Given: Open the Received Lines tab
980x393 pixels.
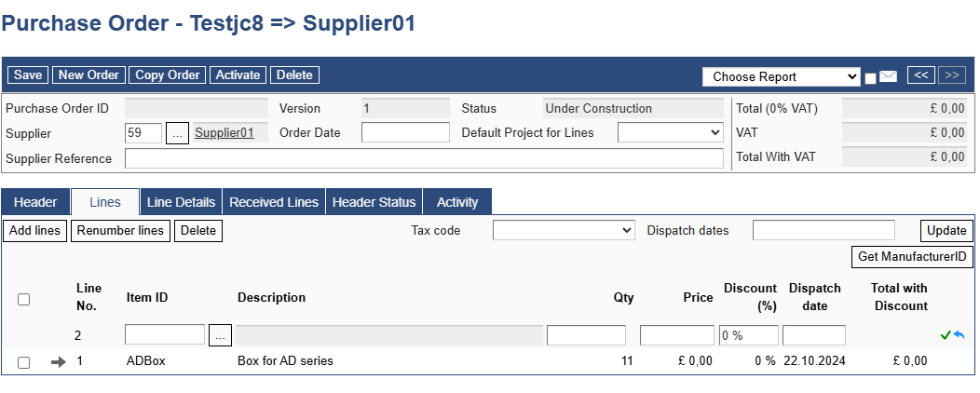Looking at the screenshot, I should (x=274, y=202).
